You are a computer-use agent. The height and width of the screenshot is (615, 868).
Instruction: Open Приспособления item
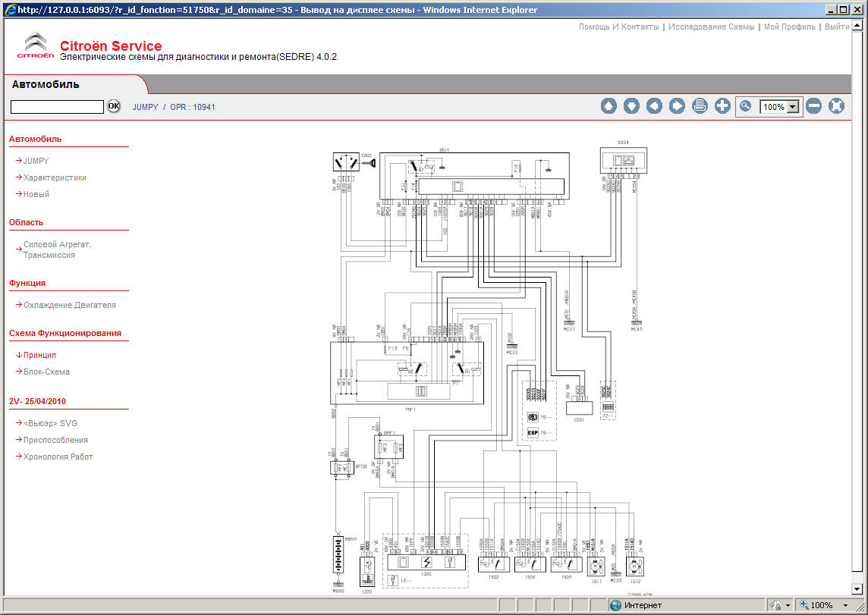click(x=55, y=440)
